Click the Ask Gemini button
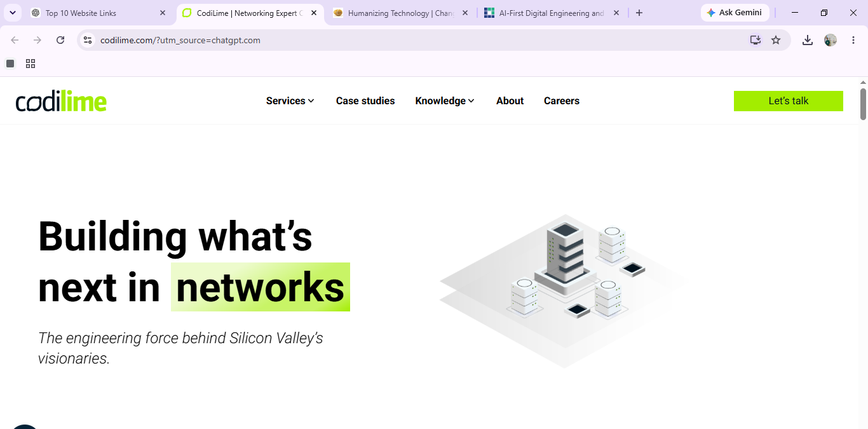The image size is (868, 429). (735, 13)
